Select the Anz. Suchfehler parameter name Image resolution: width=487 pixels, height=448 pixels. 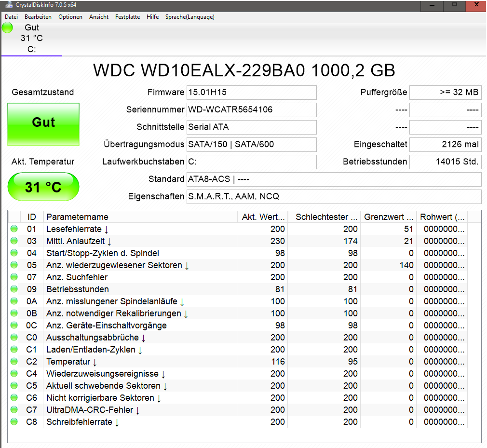tap(77, 277)
